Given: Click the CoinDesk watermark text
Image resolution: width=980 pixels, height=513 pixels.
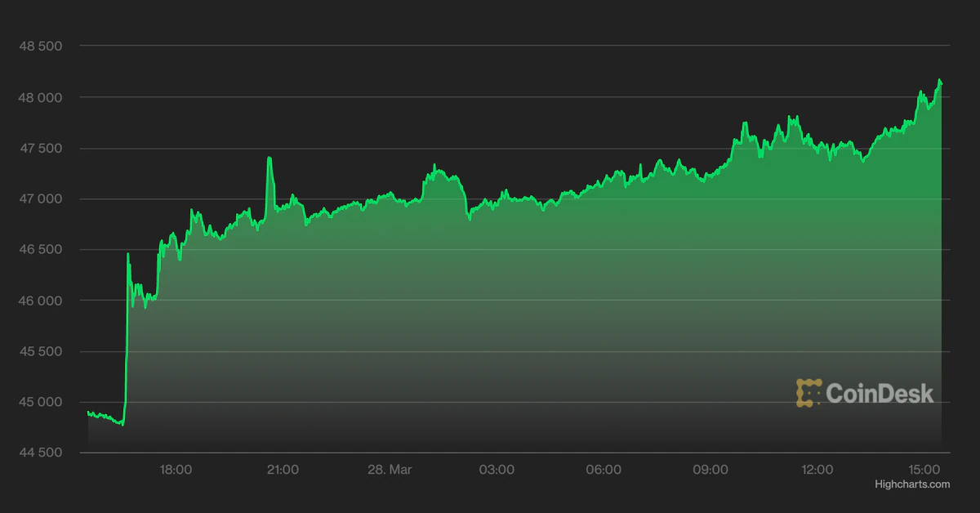Looking at the screenshot, I should pyautogui.click(x=880, y=394).
